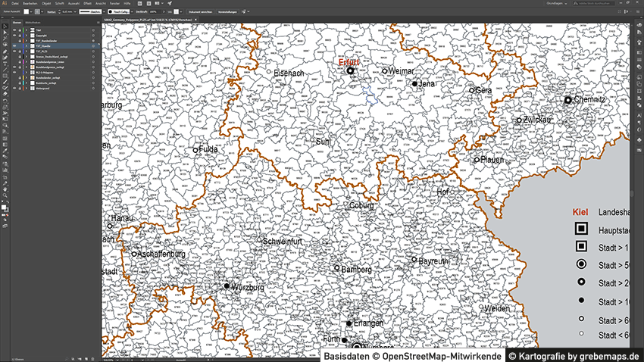Click the Fill/Stroke swatch in tools panel
Image resolution: width=644 pixels, height=362 pixels.
pyautogui.click(x=5, y=208)
